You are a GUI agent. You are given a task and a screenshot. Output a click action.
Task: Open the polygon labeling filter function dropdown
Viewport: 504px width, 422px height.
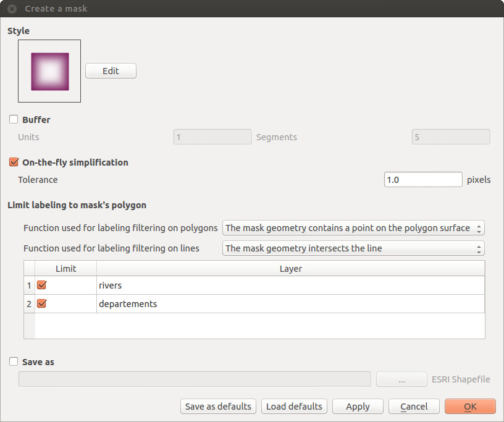[353, 228]
